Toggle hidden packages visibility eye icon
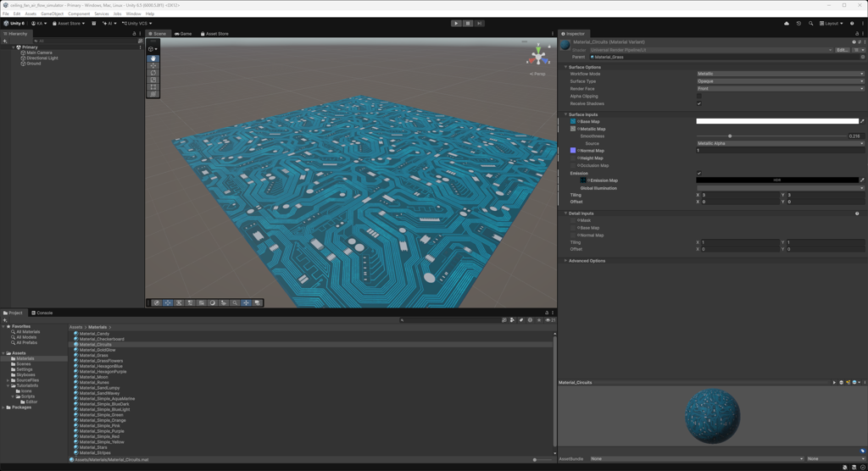Screen dimensions: 868x471 pyautogui.click(x=549, y=320)
